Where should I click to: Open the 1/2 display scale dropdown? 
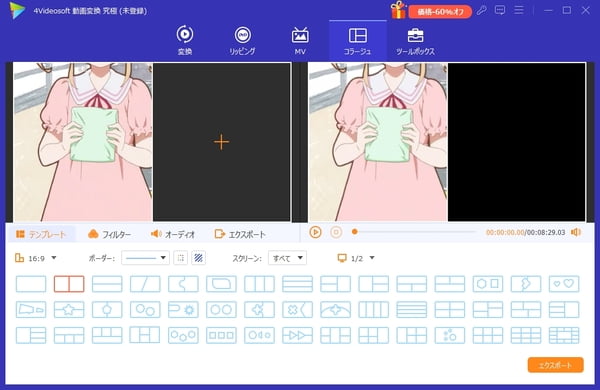click(356, 258)
